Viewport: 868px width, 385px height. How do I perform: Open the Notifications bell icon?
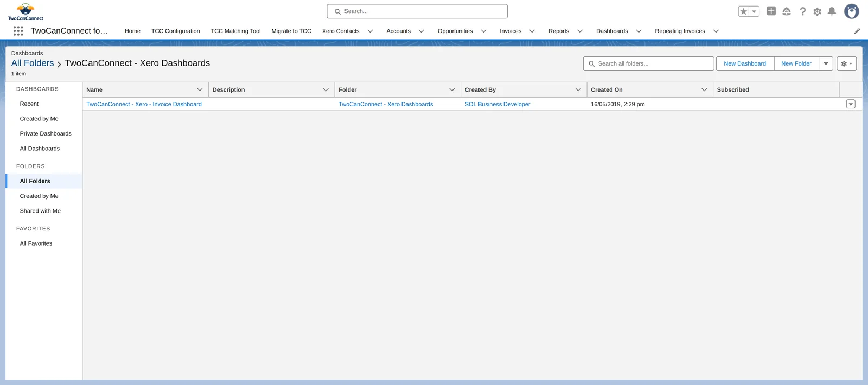point(832,11)
